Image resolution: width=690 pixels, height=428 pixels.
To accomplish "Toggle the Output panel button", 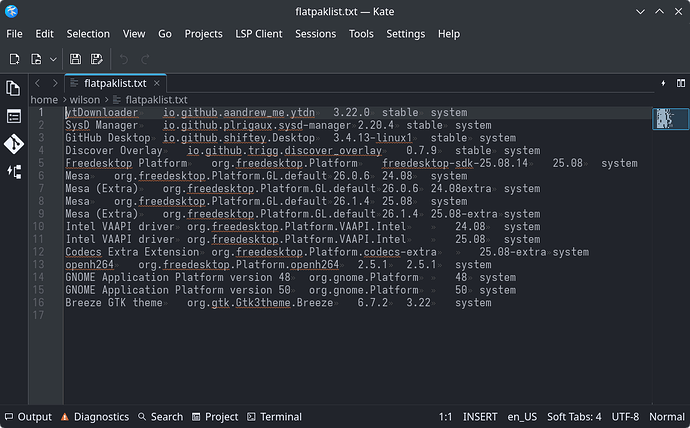I will [28, 417].
